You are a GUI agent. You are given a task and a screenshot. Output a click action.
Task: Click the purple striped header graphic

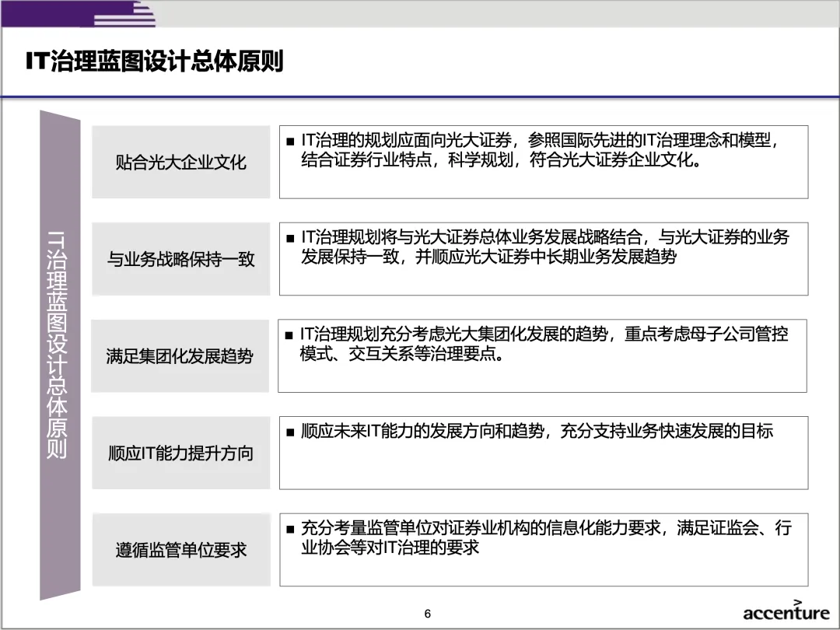[x=79, y=13]
